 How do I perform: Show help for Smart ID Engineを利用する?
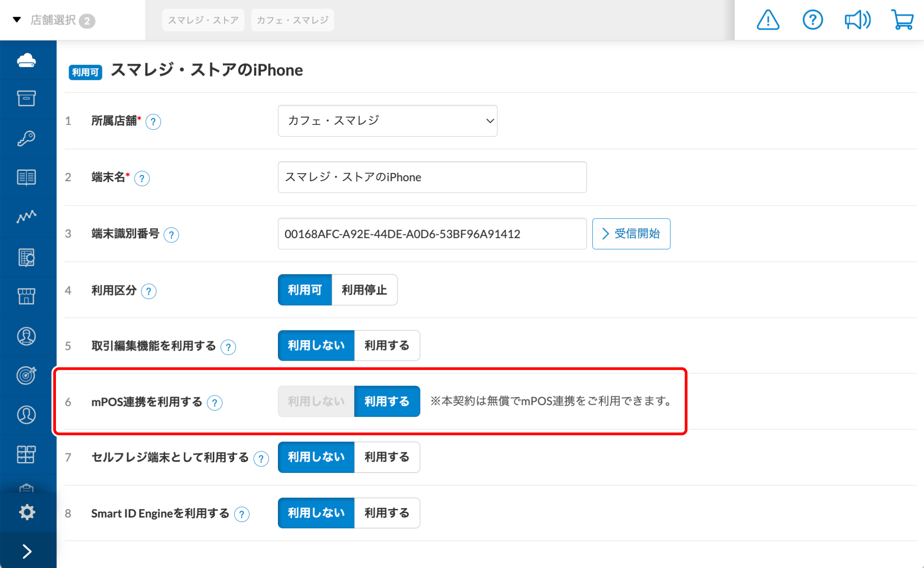242,514
